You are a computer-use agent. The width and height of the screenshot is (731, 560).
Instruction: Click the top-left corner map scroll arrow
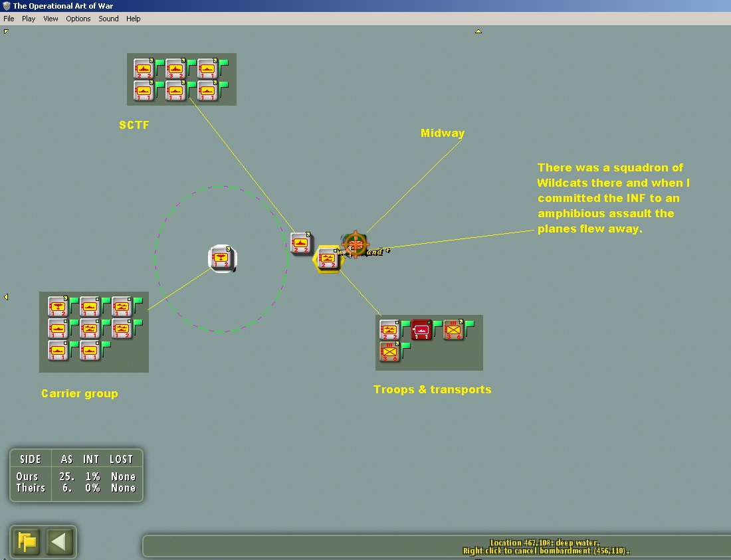point(6,31)
